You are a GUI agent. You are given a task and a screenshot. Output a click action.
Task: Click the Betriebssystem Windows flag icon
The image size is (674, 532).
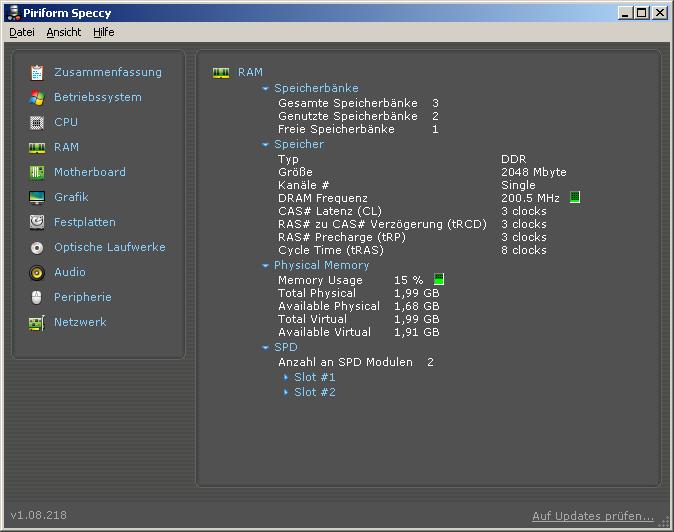(37, 98)
